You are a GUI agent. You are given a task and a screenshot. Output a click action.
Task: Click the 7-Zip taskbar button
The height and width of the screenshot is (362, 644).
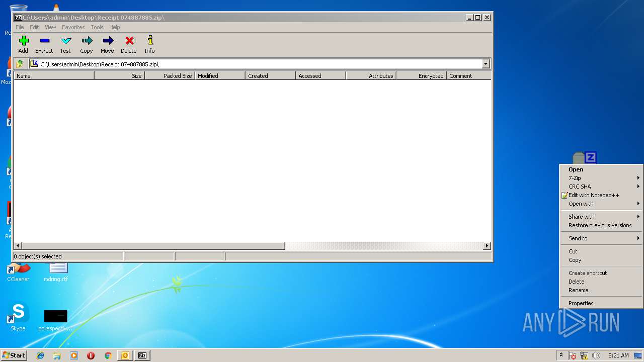(x=142, y=355)
